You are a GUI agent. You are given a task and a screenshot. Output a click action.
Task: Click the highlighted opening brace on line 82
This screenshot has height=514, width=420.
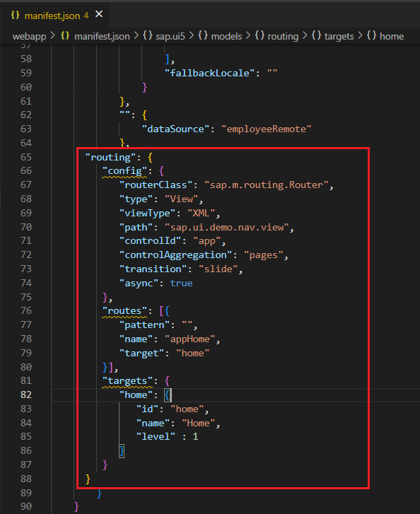coord(167,395)
